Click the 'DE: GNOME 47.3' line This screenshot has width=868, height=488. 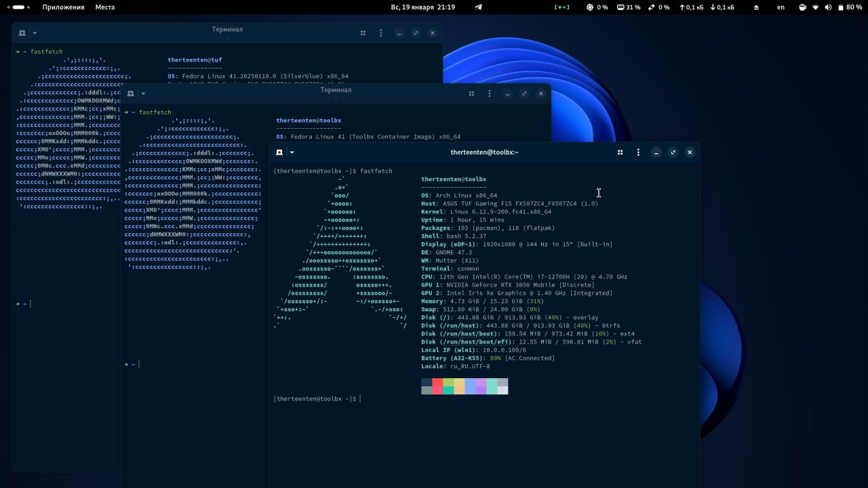pyautogui.click(x=448, y=253)
